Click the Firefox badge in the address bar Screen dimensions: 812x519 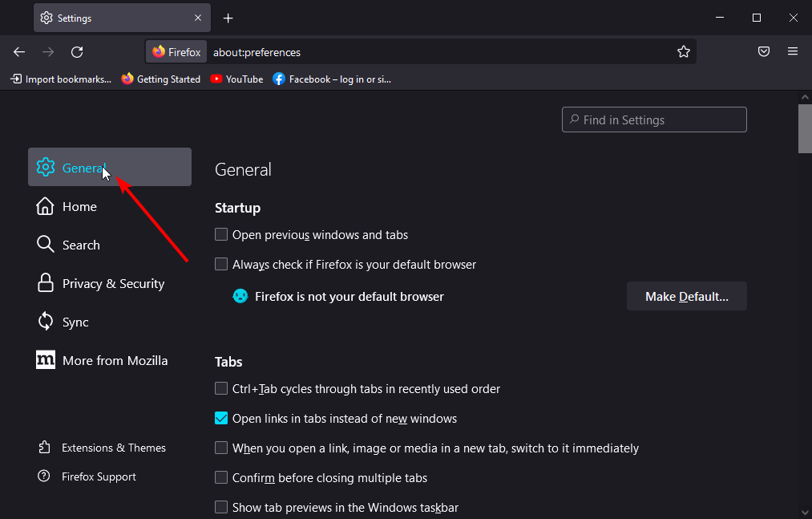coord(176,51)
